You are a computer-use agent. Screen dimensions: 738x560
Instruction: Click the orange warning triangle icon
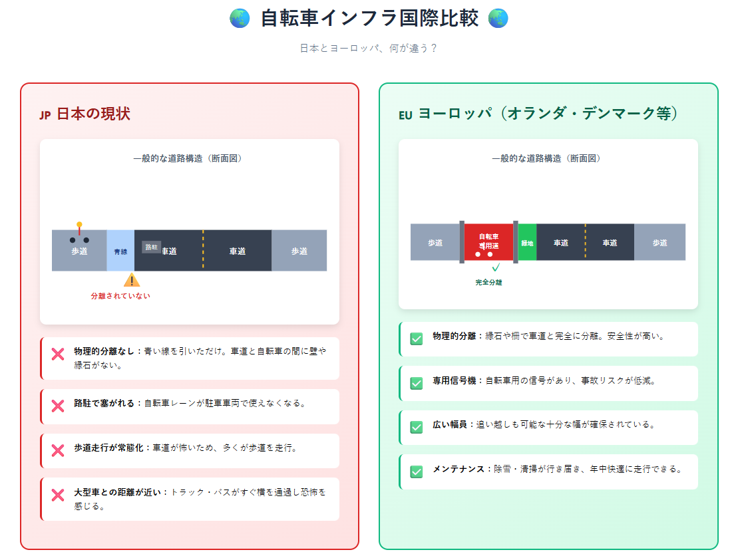point(132,280)
